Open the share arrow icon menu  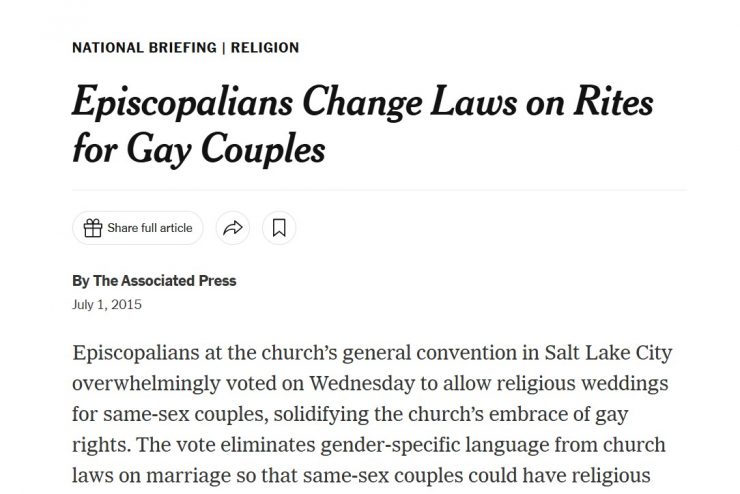coord(233,228)
